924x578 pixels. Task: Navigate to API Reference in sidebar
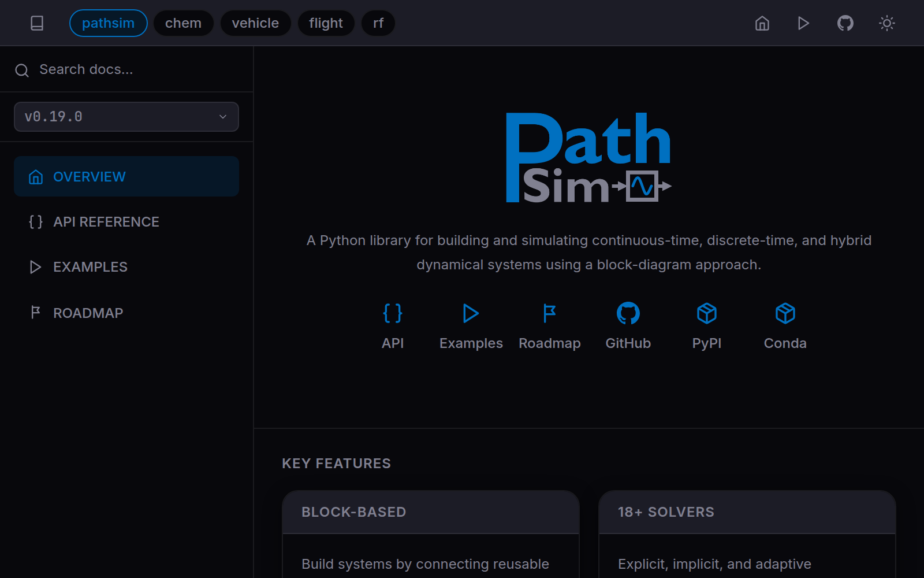coord(106,221)
